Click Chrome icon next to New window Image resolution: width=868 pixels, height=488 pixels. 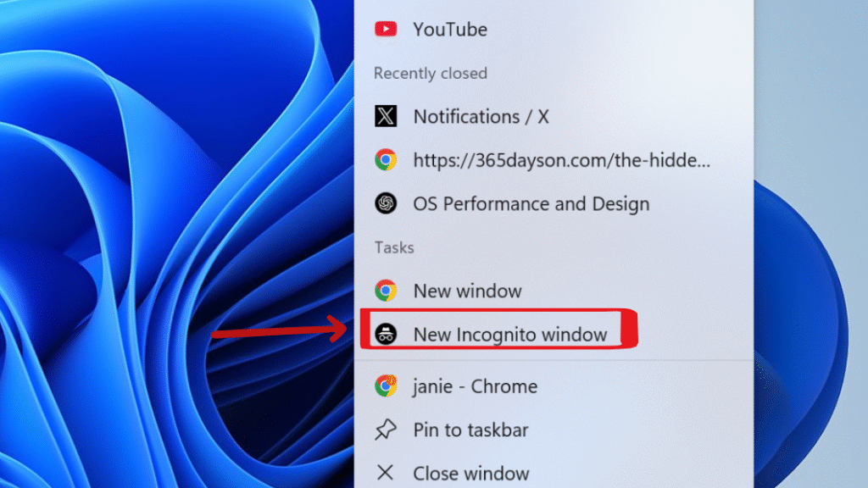[x=386, y=291]
